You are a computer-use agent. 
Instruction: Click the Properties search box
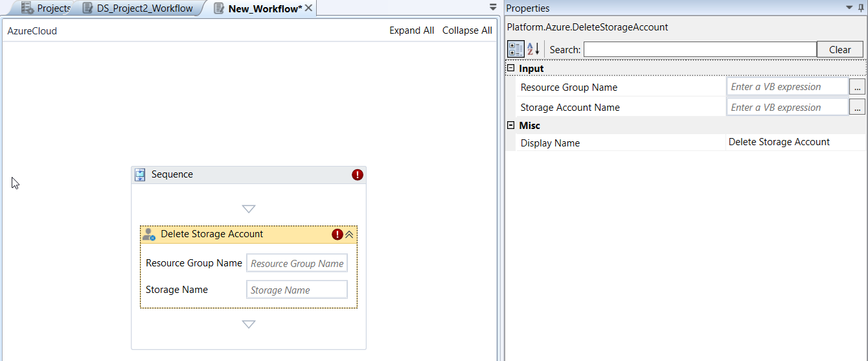tap(700, 49)
